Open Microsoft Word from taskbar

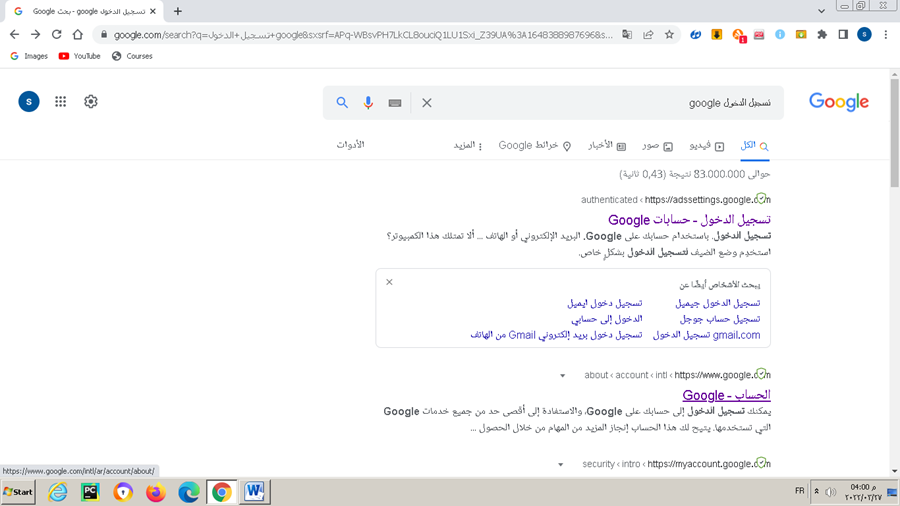tap(254, 492)
